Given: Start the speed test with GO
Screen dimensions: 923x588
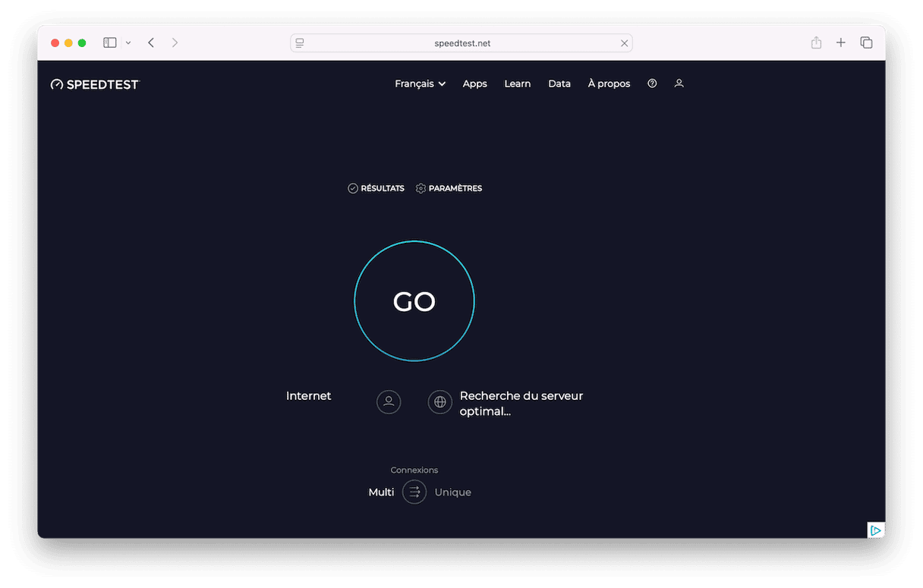Looking at the screenshot, I should [x=414, y=301].
